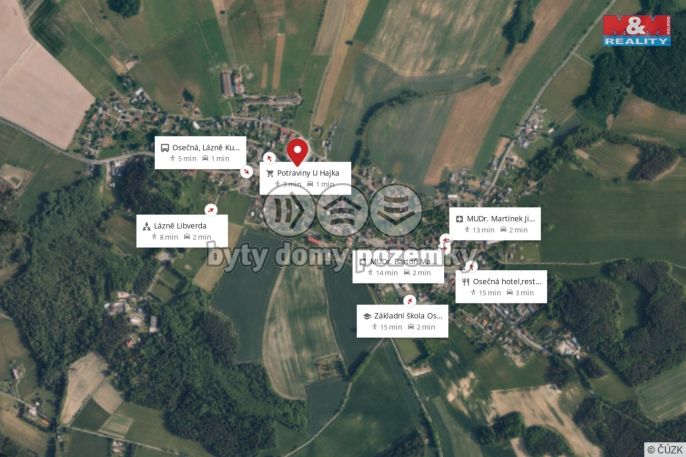Click the red location pin marker

pos(298,153)
